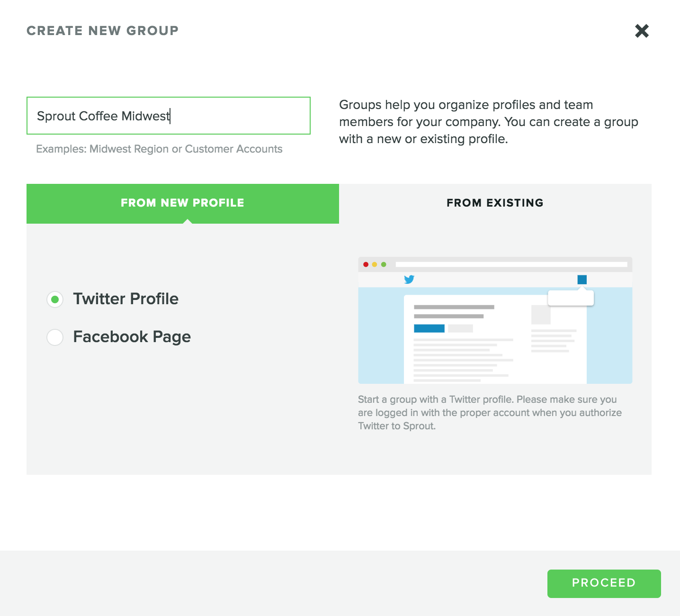This screenshot has width=680, height=616.
Task: Click the group name input field
Action: point(169,116)
